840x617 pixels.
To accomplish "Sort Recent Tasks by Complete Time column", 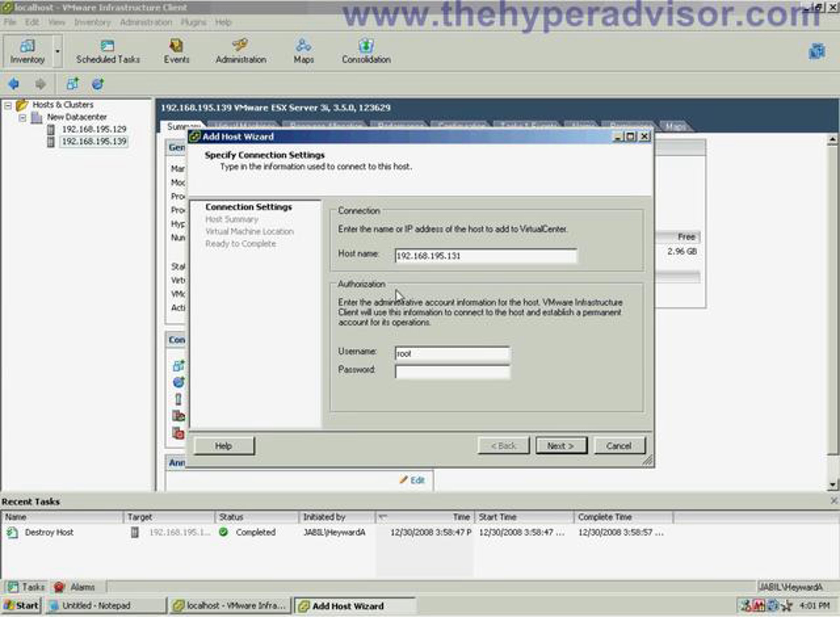I will (x=623, y=517).
